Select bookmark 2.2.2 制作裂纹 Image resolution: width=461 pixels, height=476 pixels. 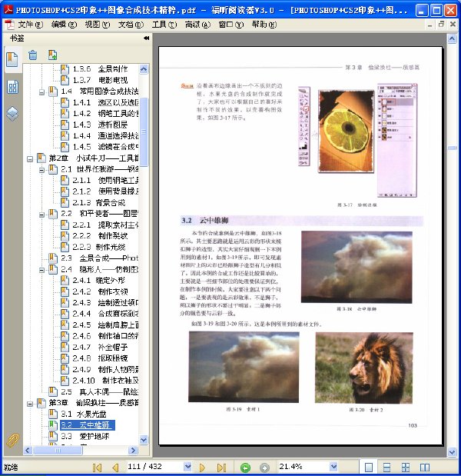pos(100,236)
